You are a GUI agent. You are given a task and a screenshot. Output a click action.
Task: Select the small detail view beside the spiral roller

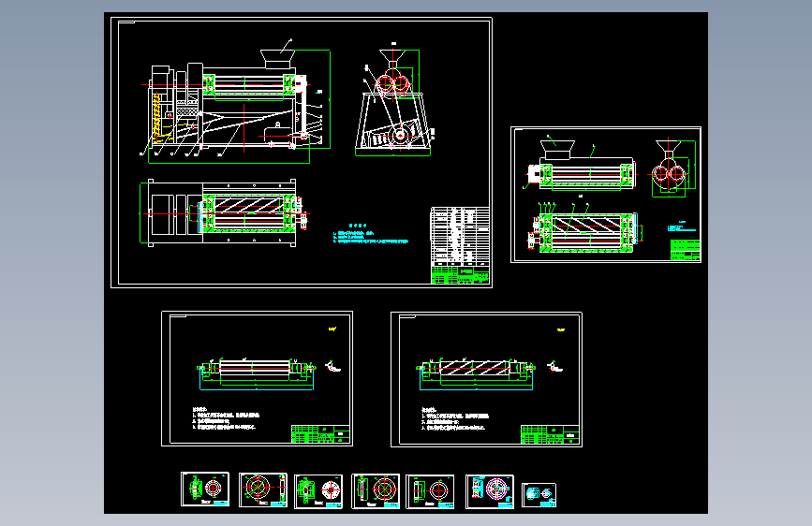coord(554,367)
